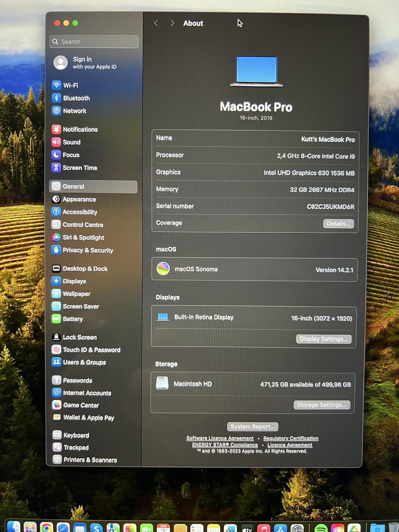This screenshot has height=532, width=399.
Task: Open Spotify from the Dock
Action: pyautogui.click(x=321, y=528)
